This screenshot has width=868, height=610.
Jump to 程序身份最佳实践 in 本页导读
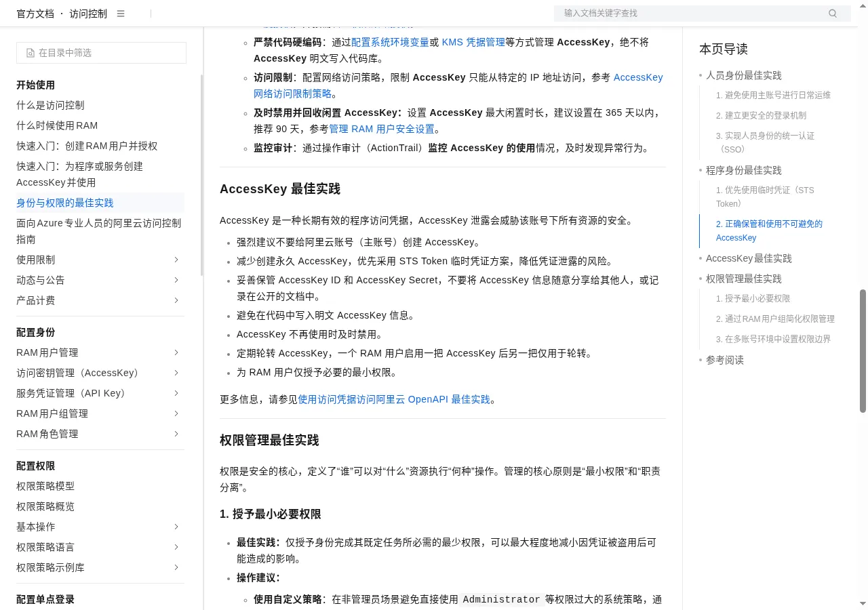744,170
